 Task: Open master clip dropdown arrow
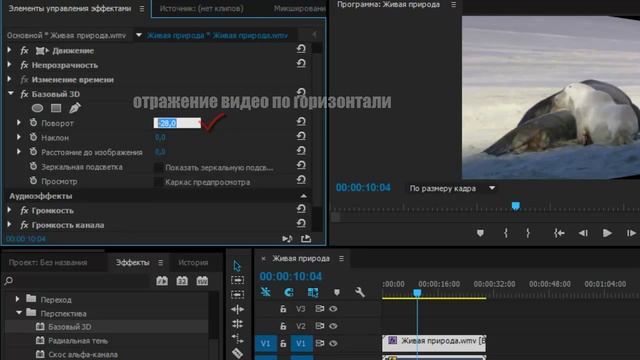pyautogui.click(x=139, y=35)
